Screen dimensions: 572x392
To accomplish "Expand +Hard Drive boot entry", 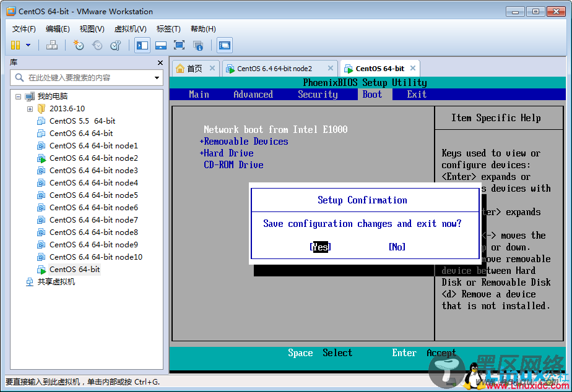I will tap(227, 153).
